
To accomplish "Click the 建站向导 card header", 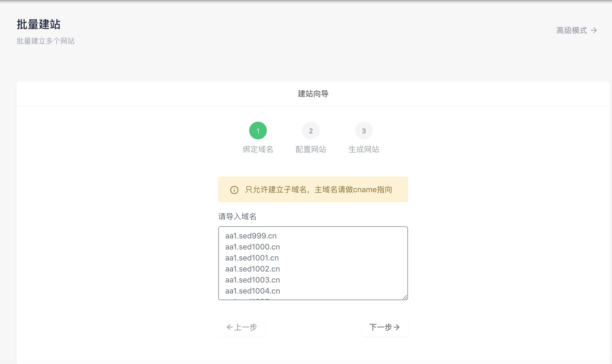I will (313, 94).
